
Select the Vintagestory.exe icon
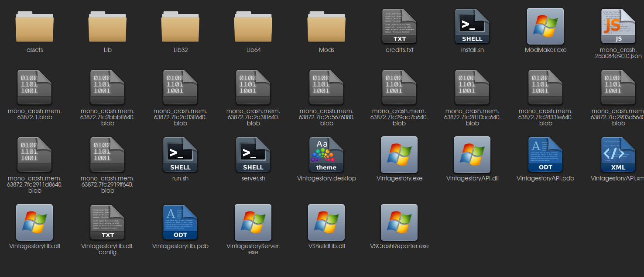[x=399, y=155]
